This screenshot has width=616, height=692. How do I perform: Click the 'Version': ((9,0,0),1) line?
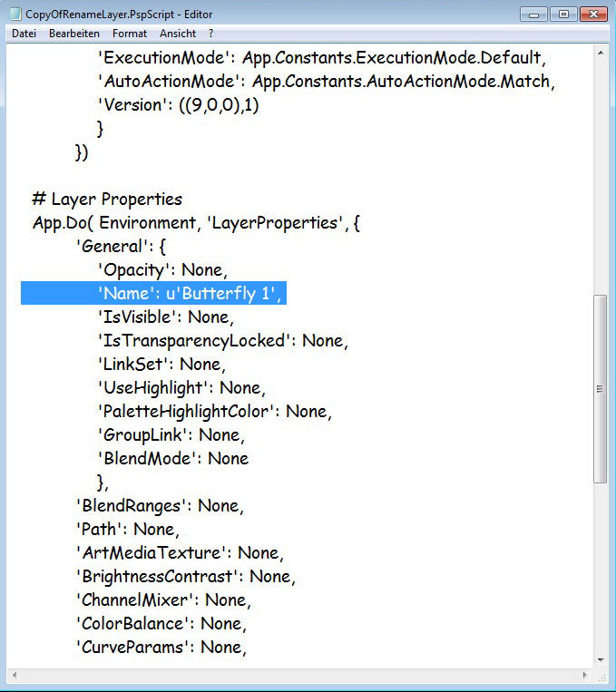tap(178, 105)
